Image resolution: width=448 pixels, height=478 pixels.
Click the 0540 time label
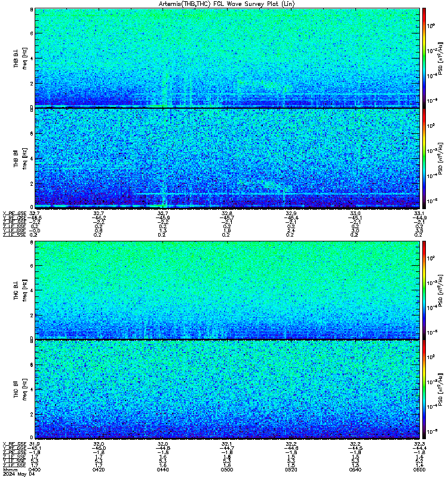tap(355, 470)
